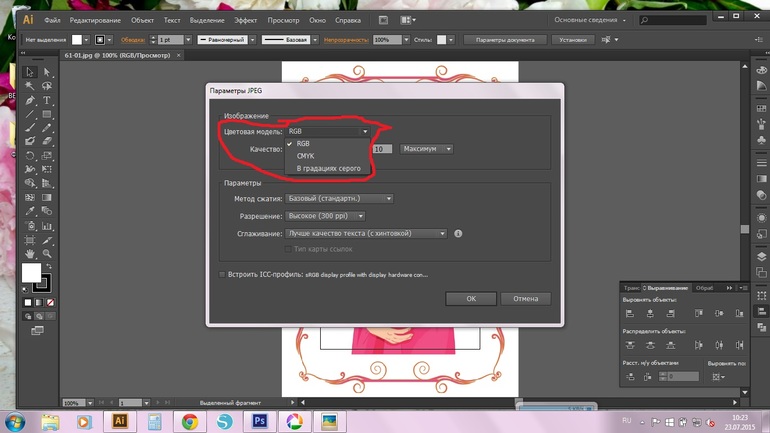Select the Selection arrow tool

tap(30, 72)
